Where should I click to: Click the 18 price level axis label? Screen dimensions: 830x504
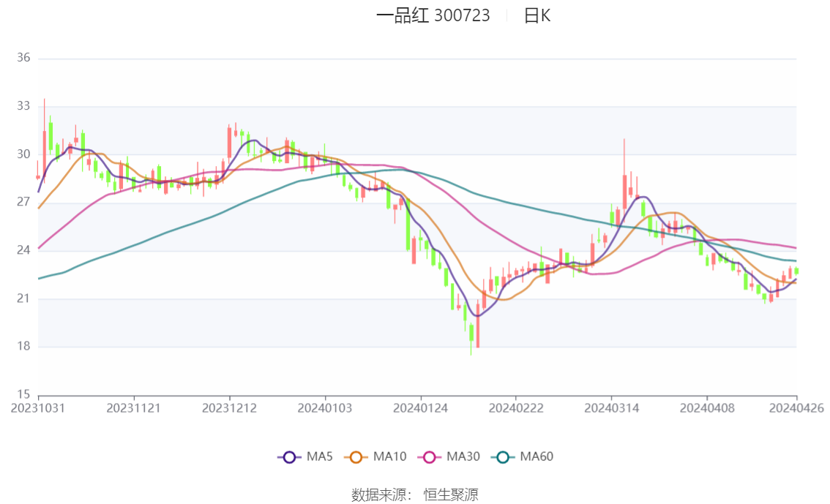[23, 346]
